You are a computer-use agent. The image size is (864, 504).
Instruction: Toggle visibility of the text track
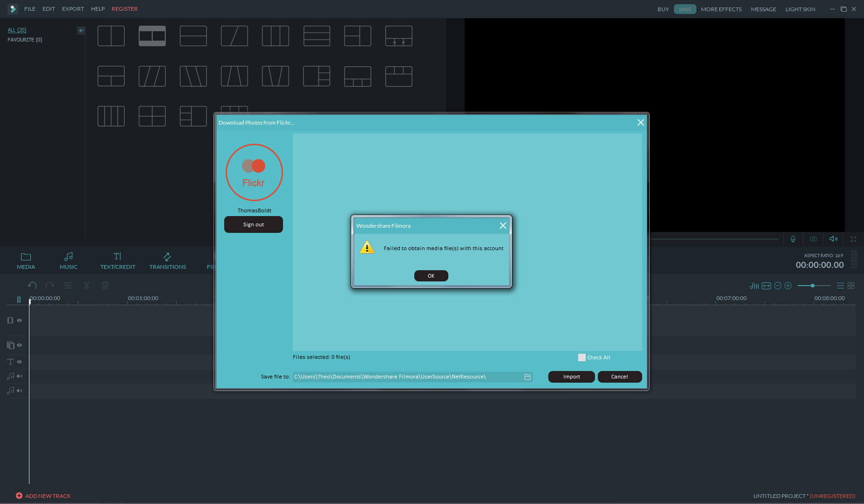click(20, 362)
